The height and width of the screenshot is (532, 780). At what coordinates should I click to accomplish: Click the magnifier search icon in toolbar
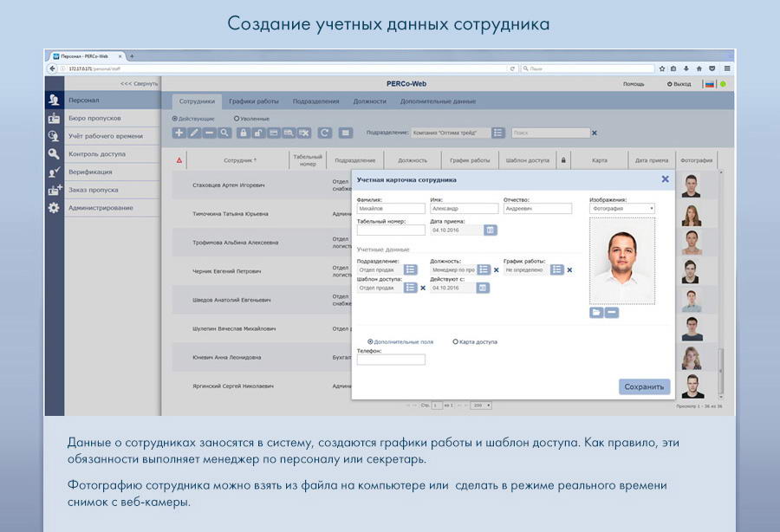pos(224,133)
